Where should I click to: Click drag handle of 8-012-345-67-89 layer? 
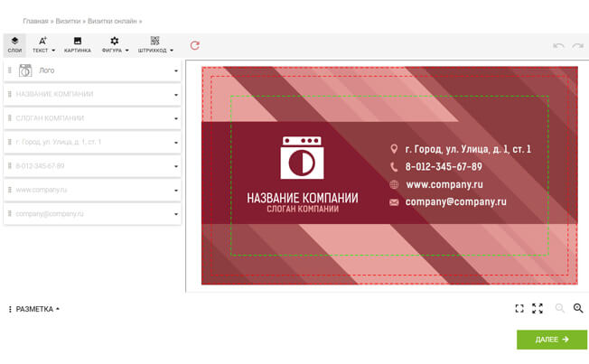[10, 165]
